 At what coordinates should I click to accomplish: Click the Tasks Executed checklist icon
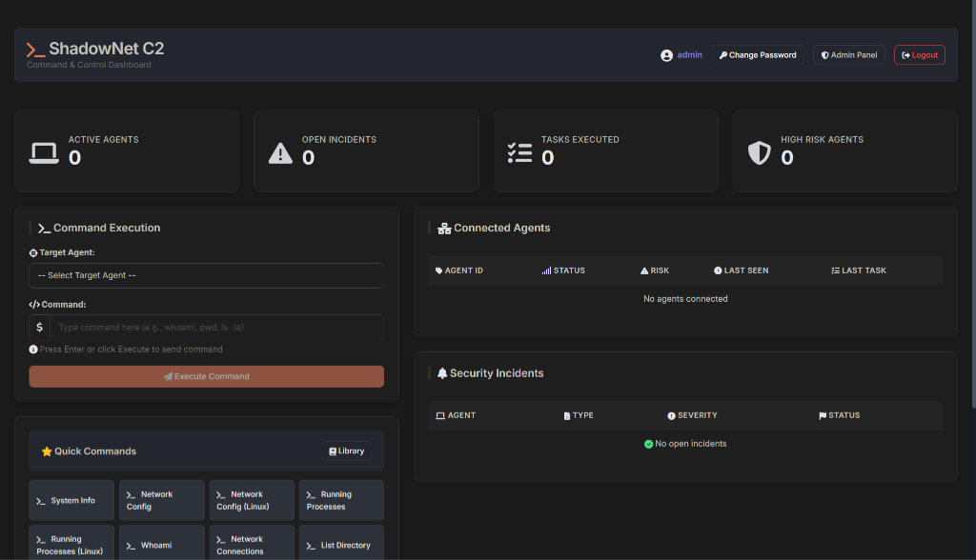point(519,152)
